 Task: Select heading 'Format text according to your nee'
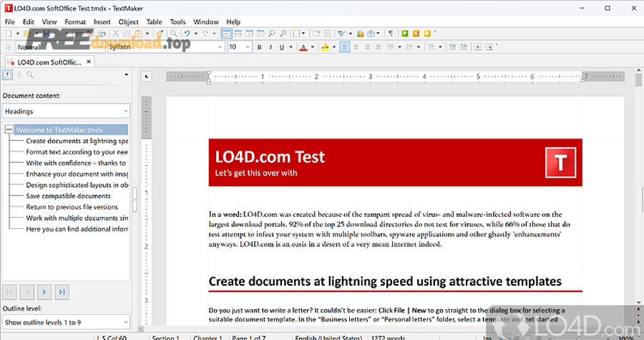coord(77,152)
